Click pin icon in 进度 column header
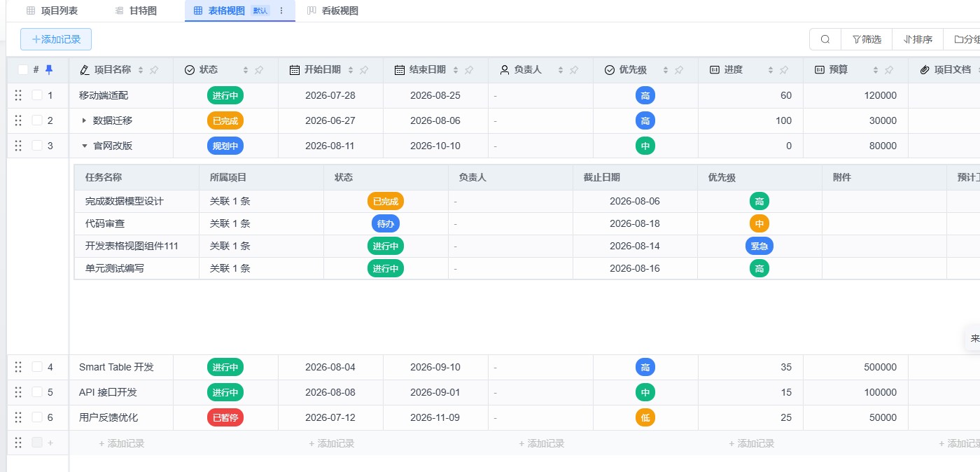Viewport: 980px width, 472px height. (x=784, y=70)
